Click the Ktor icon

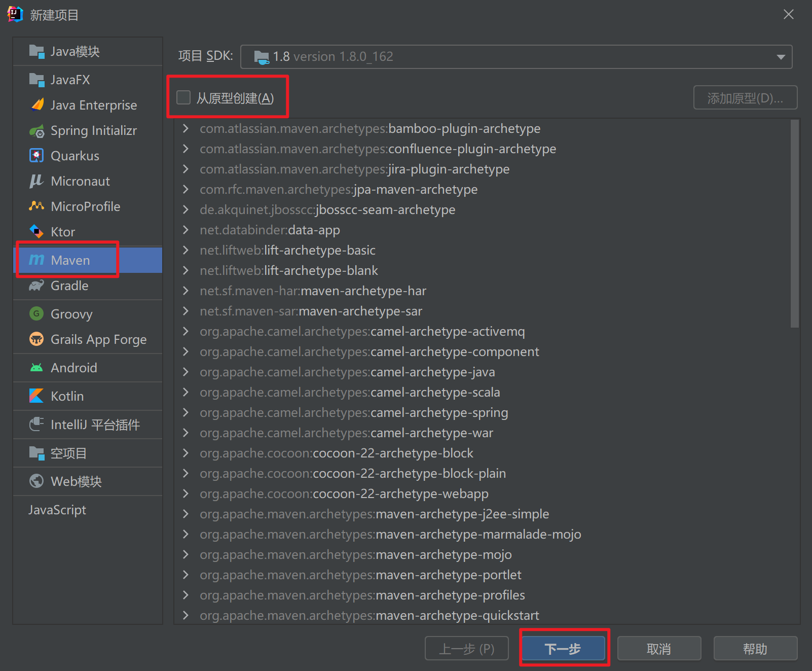point(36,232)
